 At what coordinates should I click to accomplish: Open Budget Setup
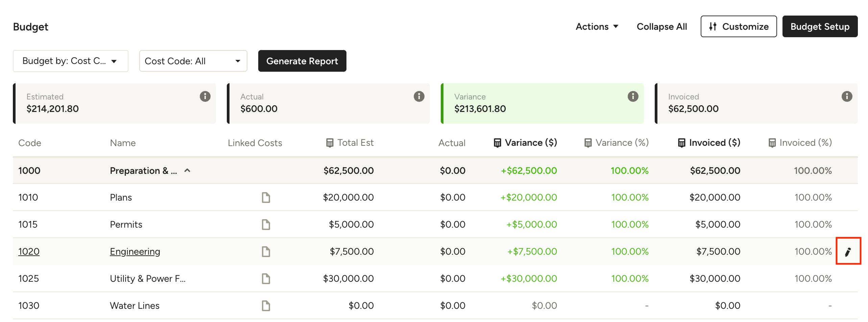tap(820, 26)
